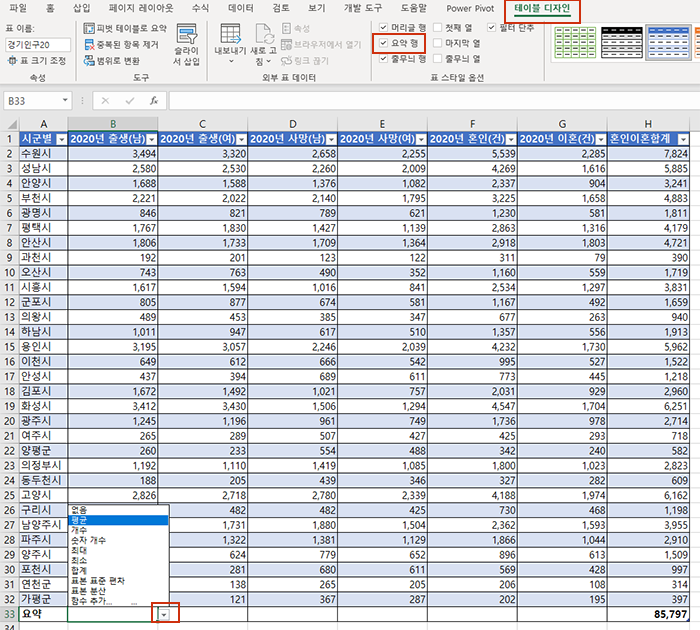Viewport: 700px width, 630px height.
Task: Click Refresh (새로 고침) icon
Action: point(264,33)
